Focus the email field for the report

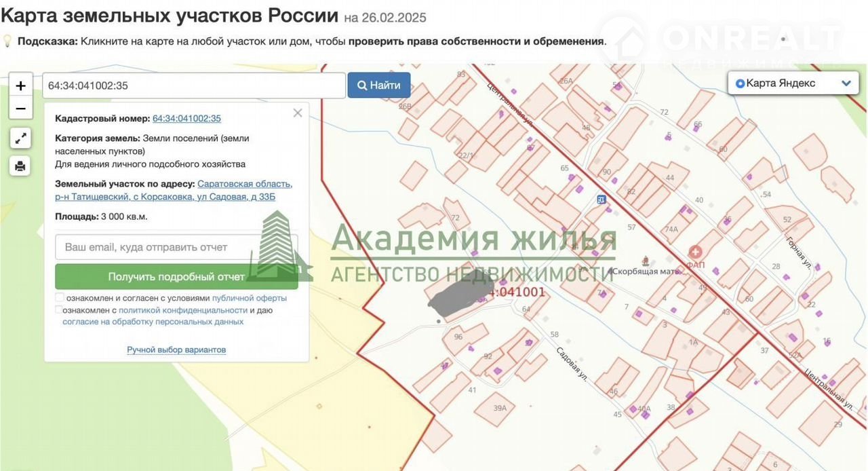coord(176,247)
